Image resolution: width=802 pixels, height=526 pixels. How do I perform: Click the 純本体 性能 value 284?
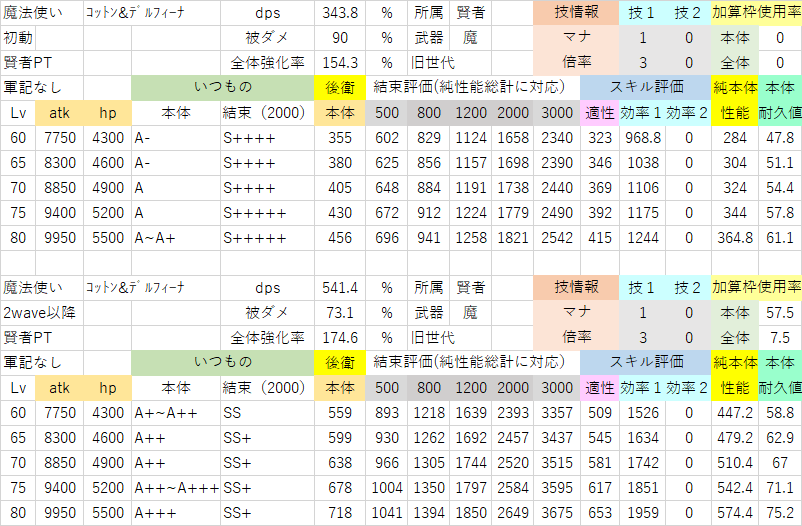[x=734, y=138]
